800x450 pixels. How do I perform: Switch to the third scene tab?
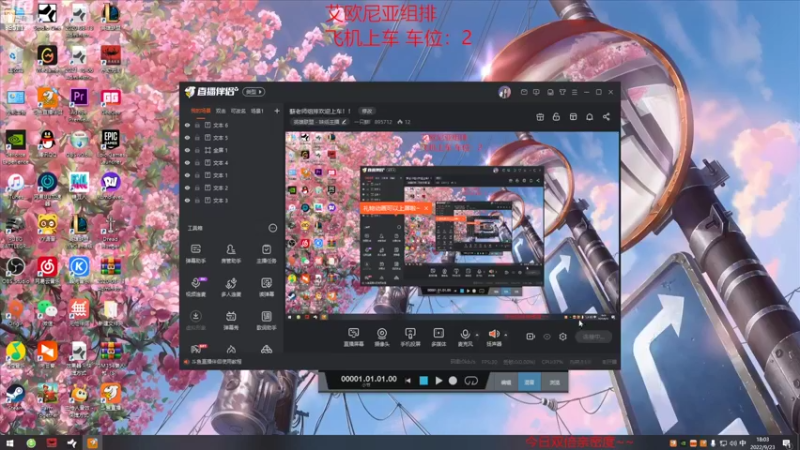[238, 111]
